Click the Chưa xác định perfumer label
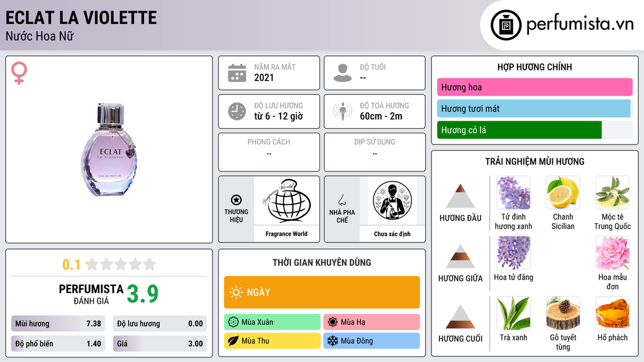644x362 pixels. point(392,234)
